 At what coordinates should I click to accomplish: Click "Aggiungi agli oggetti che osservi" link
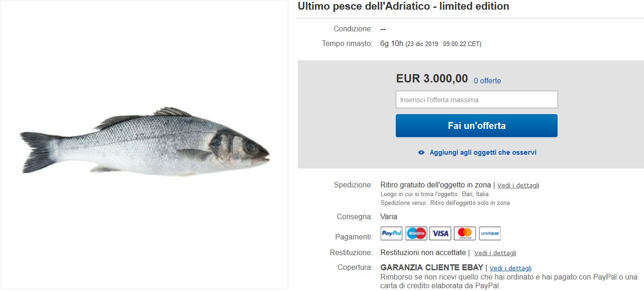click(483, 152)
